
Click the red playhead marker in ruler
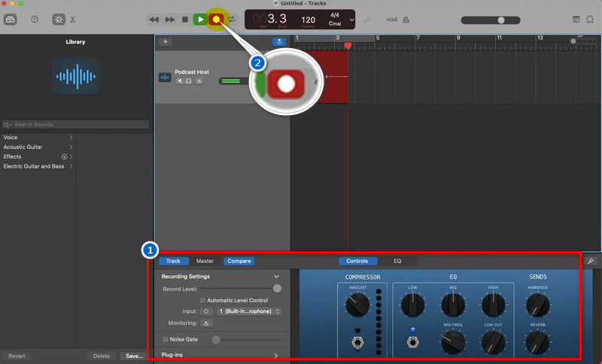[348, 46]
